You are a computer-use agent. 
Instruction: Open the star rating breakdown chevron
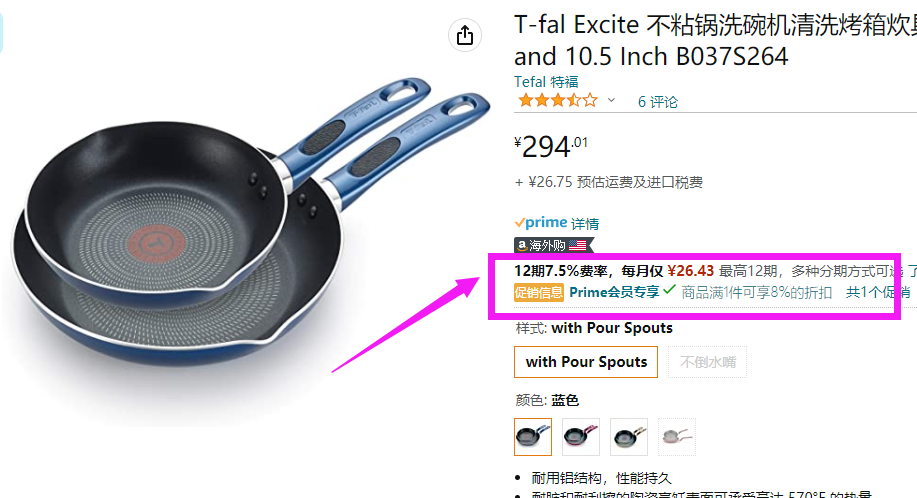pos(611,100)
